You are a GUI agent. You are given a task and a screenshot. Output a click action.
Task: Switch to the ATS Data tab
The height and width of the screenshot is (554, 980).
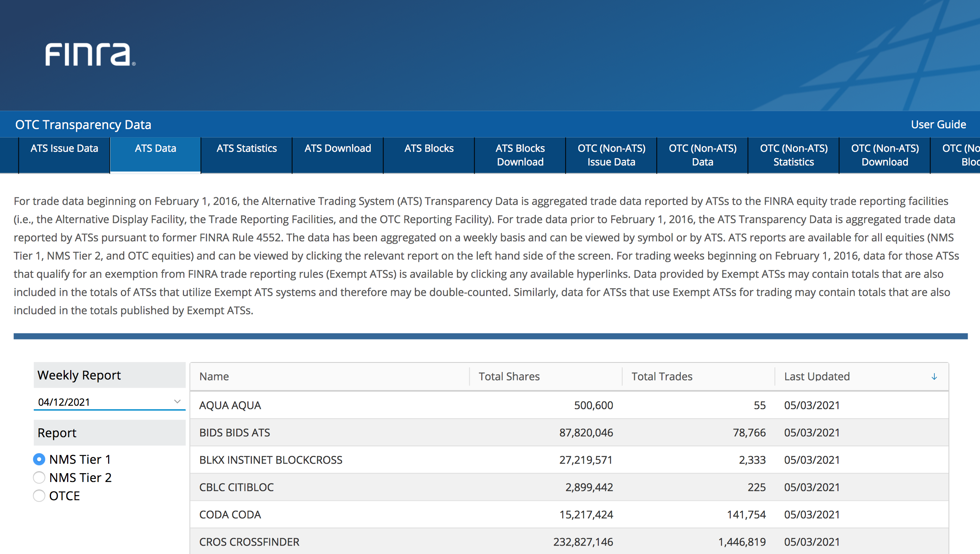(x=155, y=155)
